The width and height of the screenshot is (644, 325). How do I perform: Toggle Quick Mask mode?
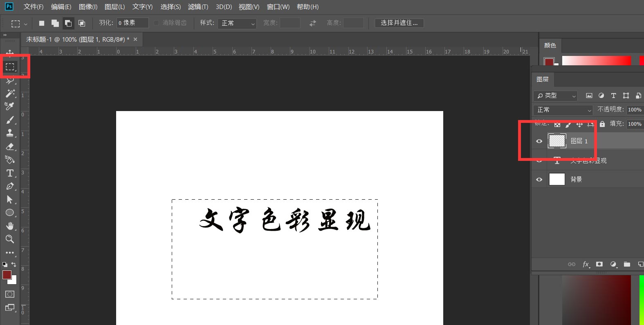[x=10, y=294]
